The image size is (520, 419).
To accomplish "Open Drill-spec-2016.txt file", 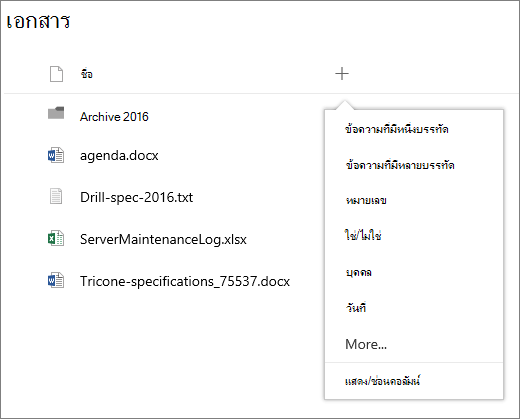I will (x=136, y=197).
